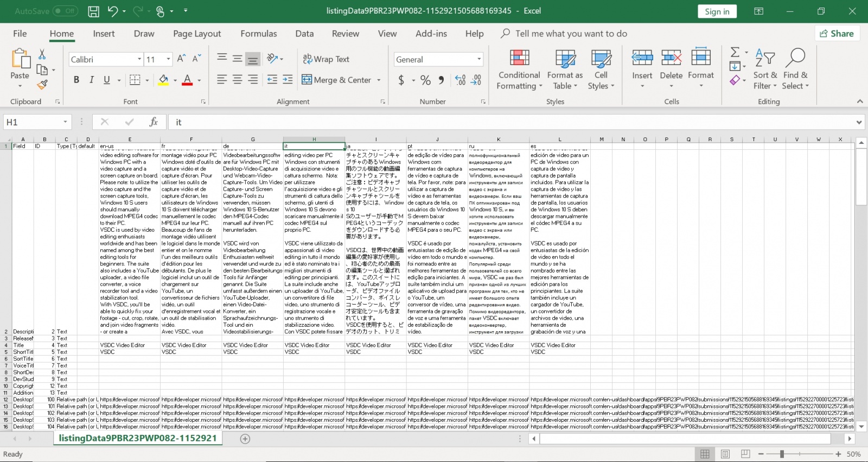868x462 pixels.
Task: Insert function with fx button
Action: pos(154,122)
